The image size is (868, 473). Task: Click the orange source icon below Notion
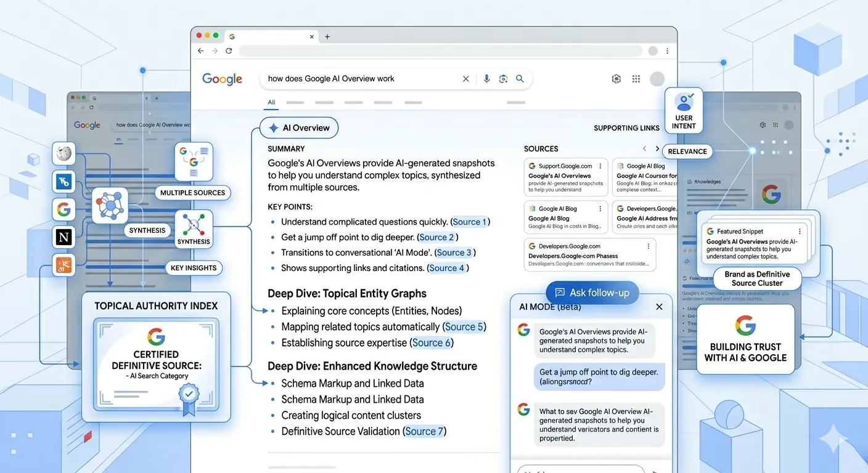(64, 265)
